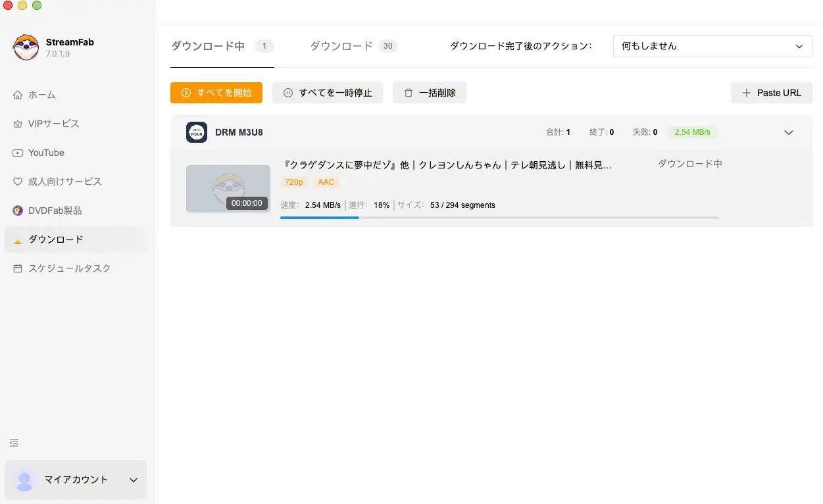Click the play icon in すべてを開始

coord(186,93)
